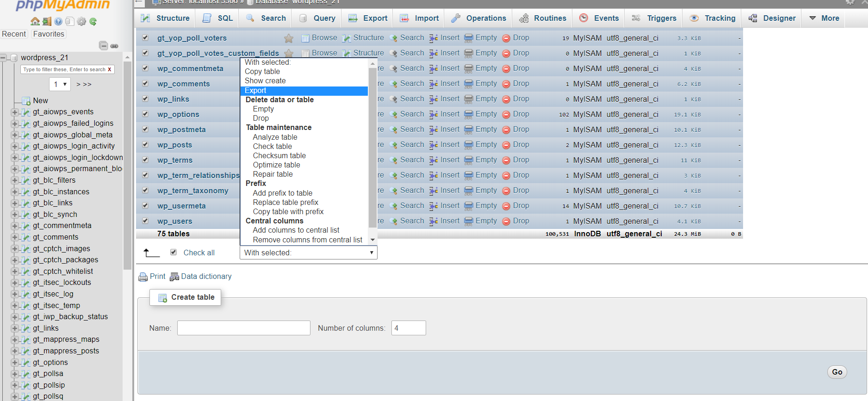Toggle the wp_posts row checkbox
Image resolution: width=868 pixels, height=401 pixels.
(145, 144)
